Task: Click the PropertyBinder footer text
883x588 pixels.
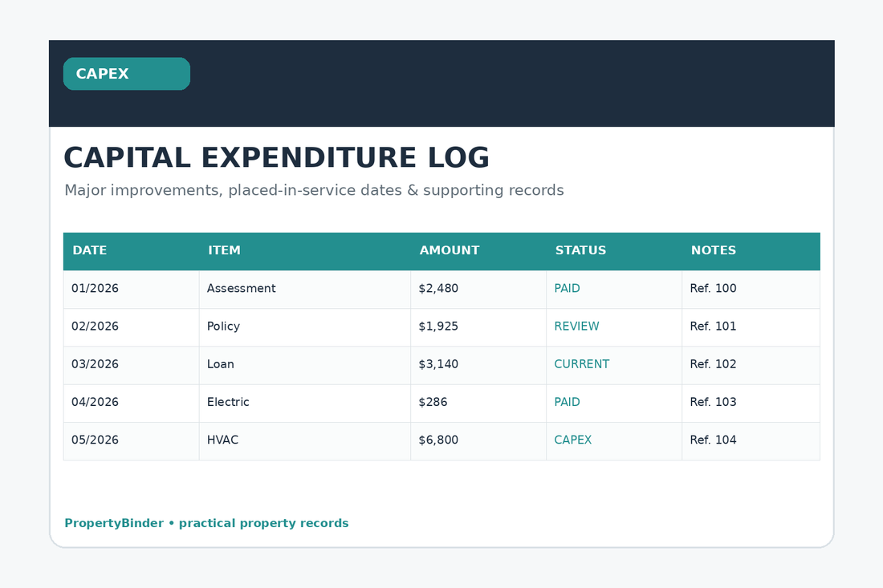Action: click(206, 523)
